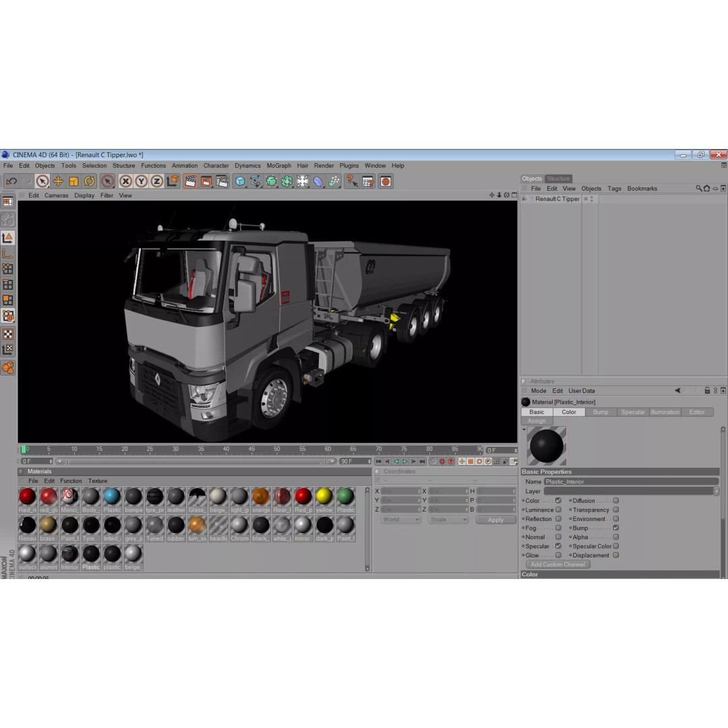Screen dimensions: 728x728
Task: Jump to the animation start
Action: coord(379,462)
